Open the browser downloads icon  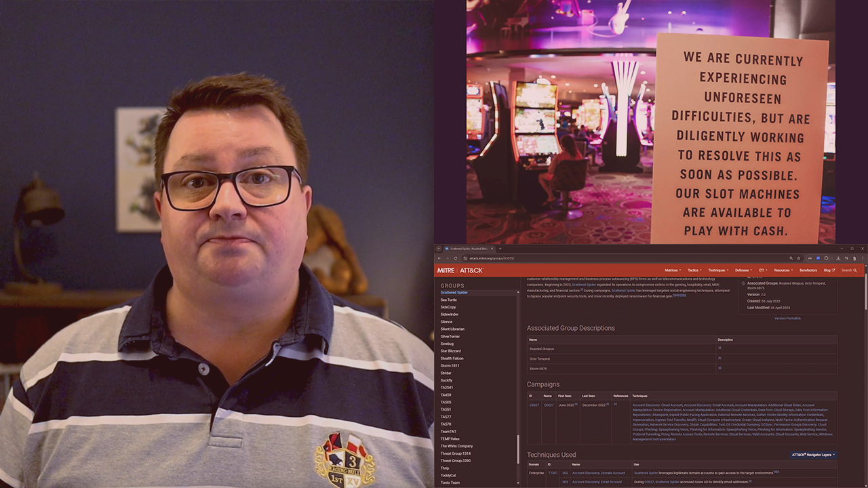(838, 258)
